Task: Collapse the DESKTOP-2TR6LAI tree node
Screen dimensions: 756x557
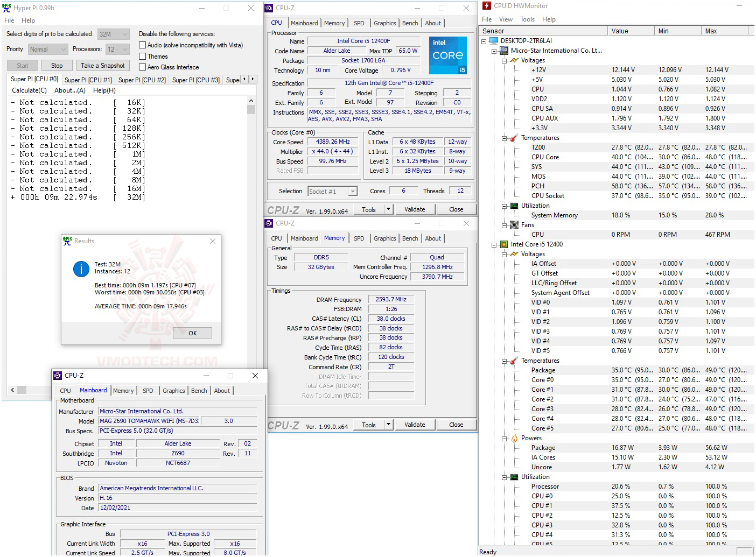Action: [x=484, y=41]
